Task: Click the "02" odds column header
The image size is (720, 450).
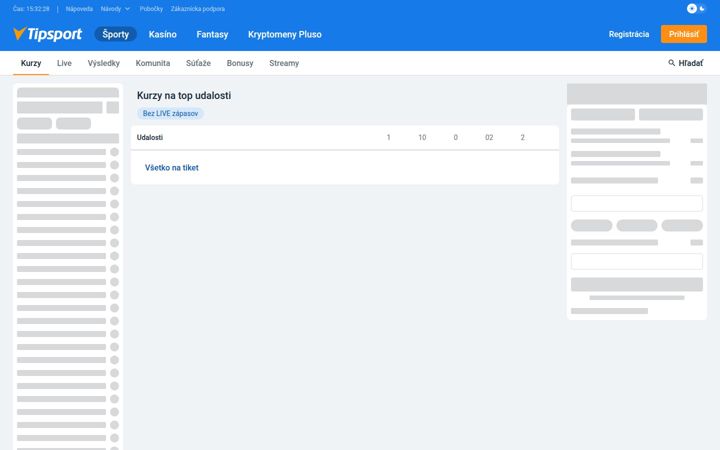Action: tap(489, 137)
